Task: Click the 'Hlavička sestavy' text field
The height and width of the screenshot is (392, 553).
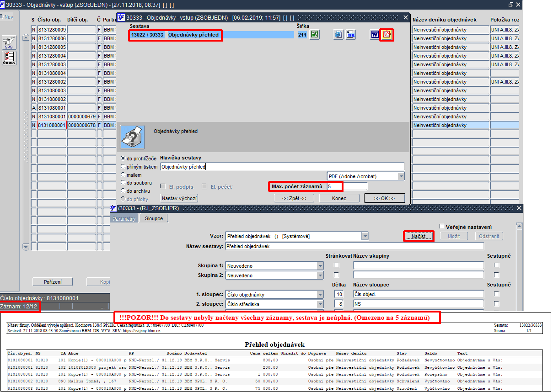Action: pyautogui.click(x=283, y=167)
